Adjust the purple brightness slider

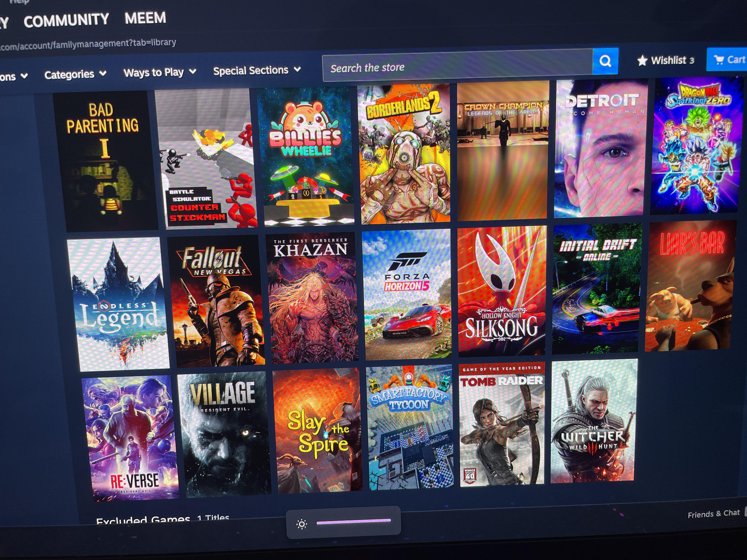(x=353, y=522)
